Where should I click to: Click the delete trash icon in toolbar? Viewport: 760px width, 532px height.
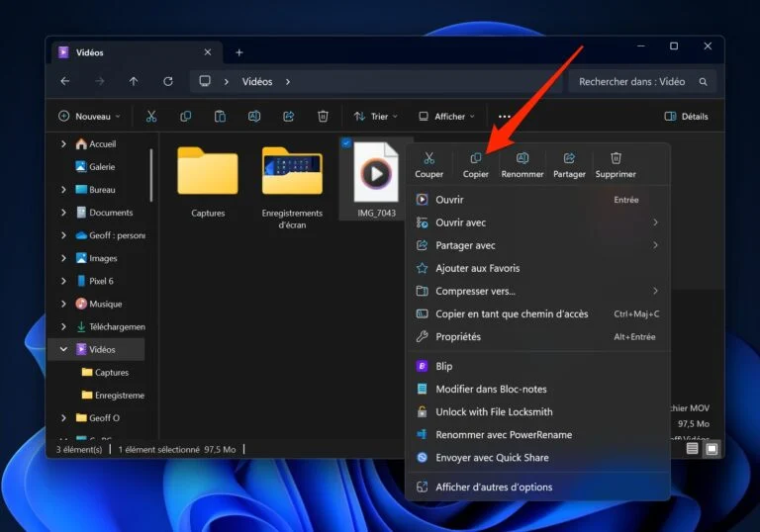pyautogui.click(x=323, y=117)
